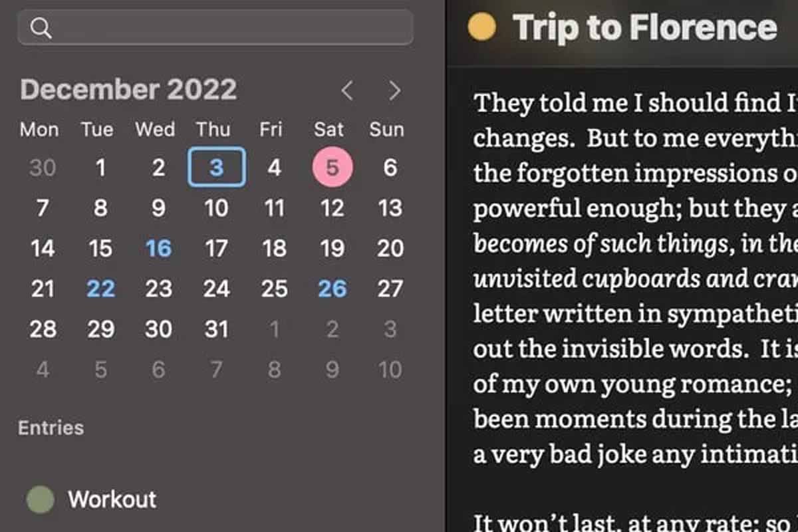Click the green Workout color dot
798x532 pixels.
40,499
